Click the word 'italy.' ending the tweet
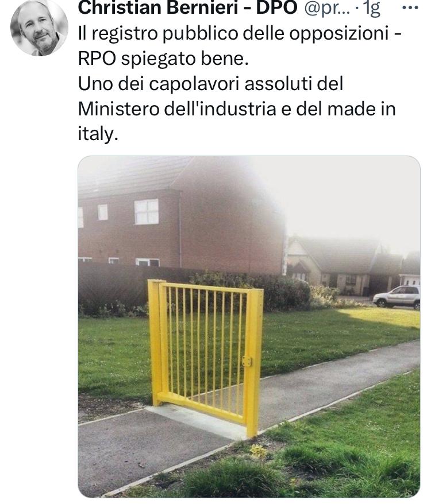The width and height of the screenshot is (431, 504). click(98, 134)
